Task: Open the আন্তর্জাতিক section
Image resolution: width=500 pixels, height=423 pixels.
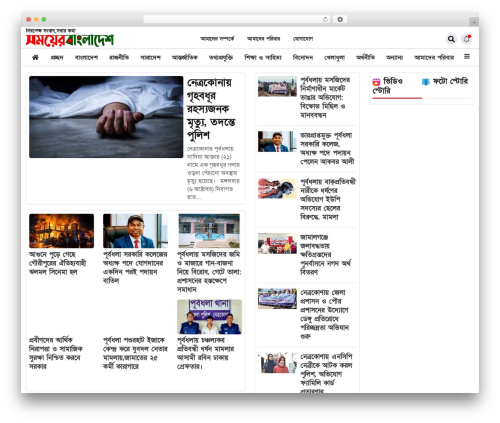Action: 185,58
